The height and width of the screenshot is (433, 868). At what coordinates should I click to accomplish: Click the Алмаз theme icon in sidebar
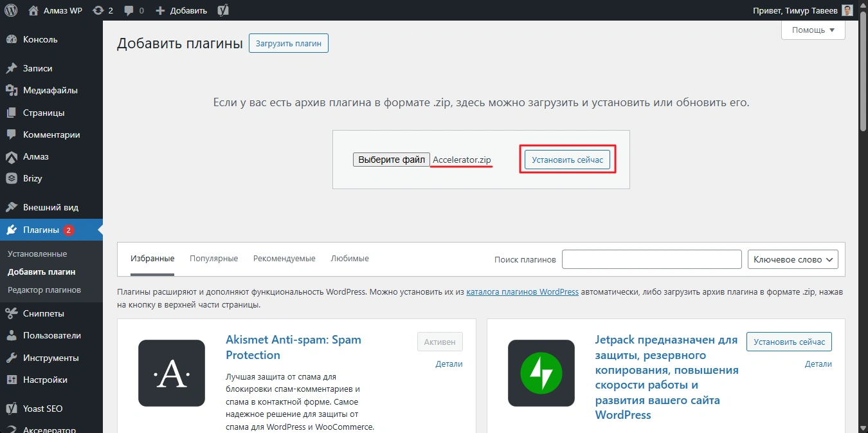pos(11,156)
